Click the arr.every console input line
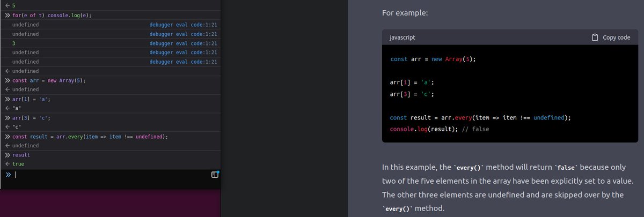 (x=90, y=137)
